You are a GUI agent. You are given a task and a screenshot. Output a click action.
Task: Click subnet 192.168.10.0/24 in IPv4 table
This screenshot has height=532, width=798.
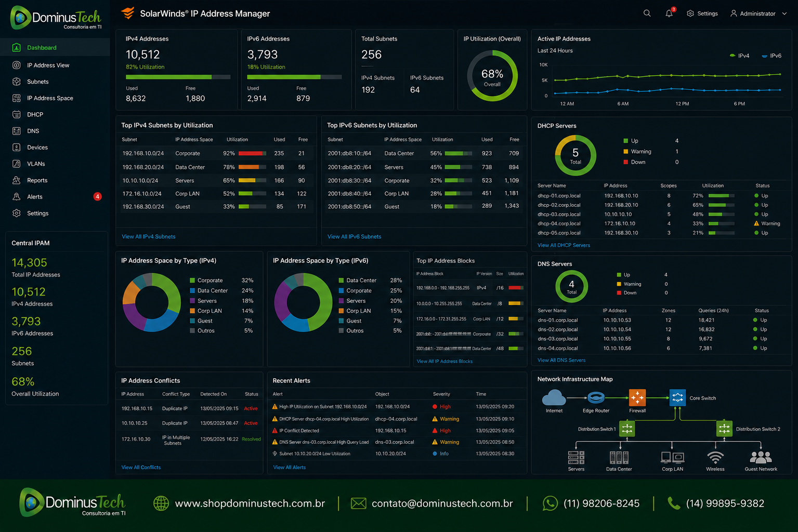[x=143, y=153]
